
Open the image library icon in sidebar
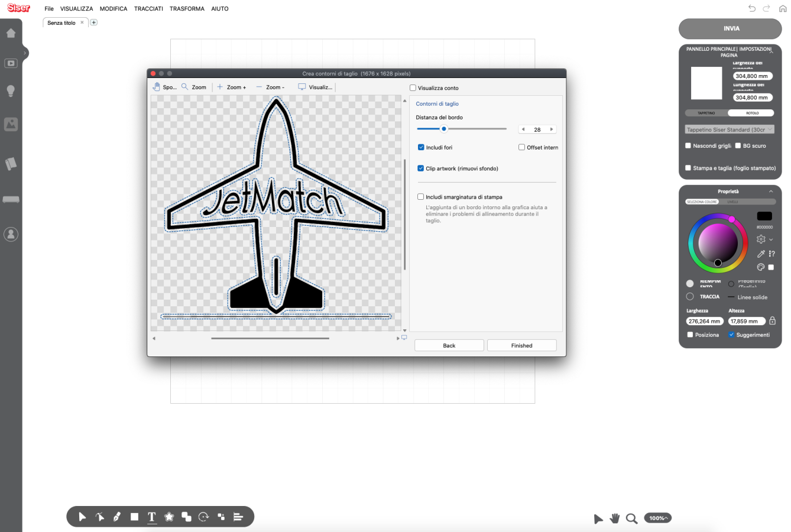point(11,124)
